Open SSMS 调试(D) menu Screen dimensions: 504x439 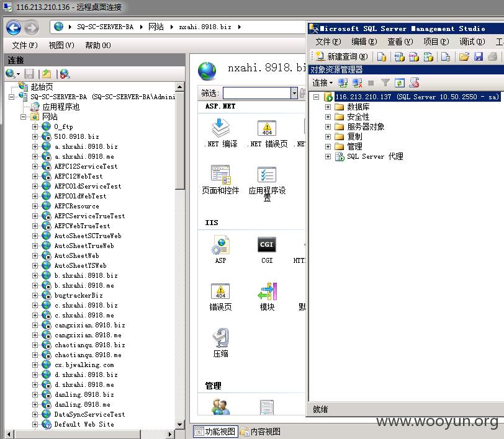(472, 42)
